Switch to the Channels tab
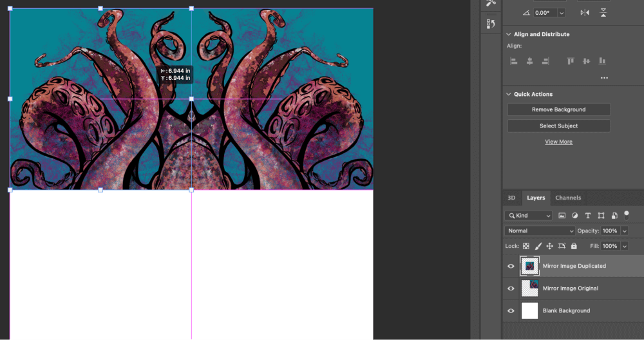The image size is (644, 340). pyautogui.click(x=568, y=198)
